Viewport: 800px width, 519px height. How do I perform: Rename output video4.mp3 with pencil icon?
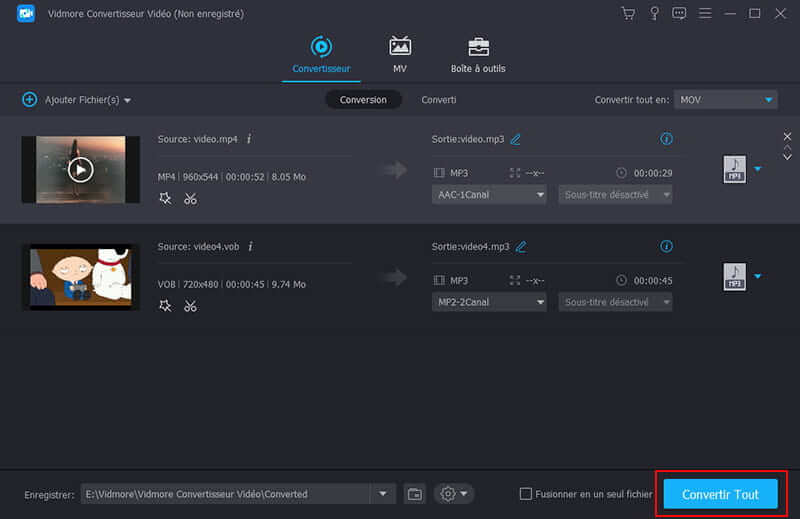[521, 247]
